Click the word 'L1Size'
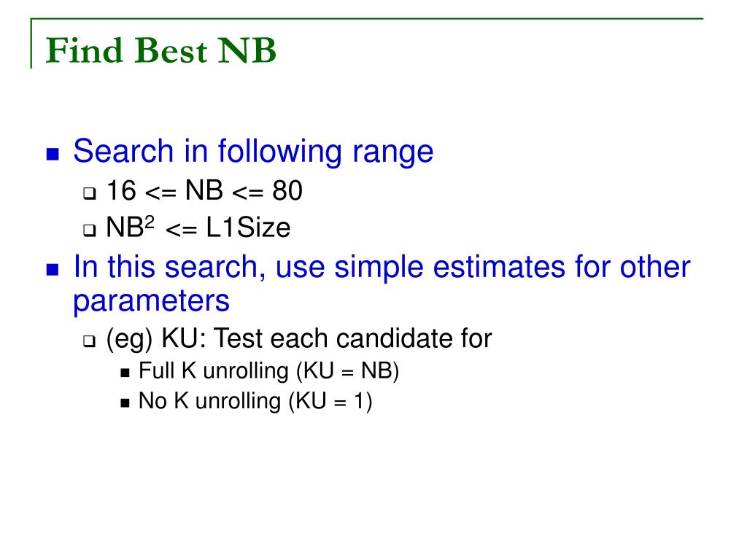Image resolution: width=747 pixels, height=560 pixels. click(x=248, y=228)
